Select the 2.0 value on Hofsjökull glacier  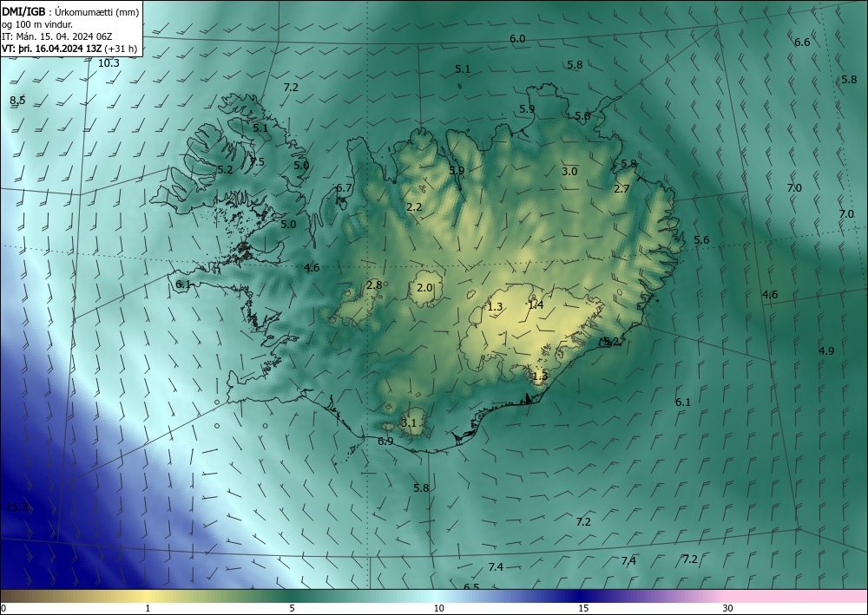[x=424, y=288]
